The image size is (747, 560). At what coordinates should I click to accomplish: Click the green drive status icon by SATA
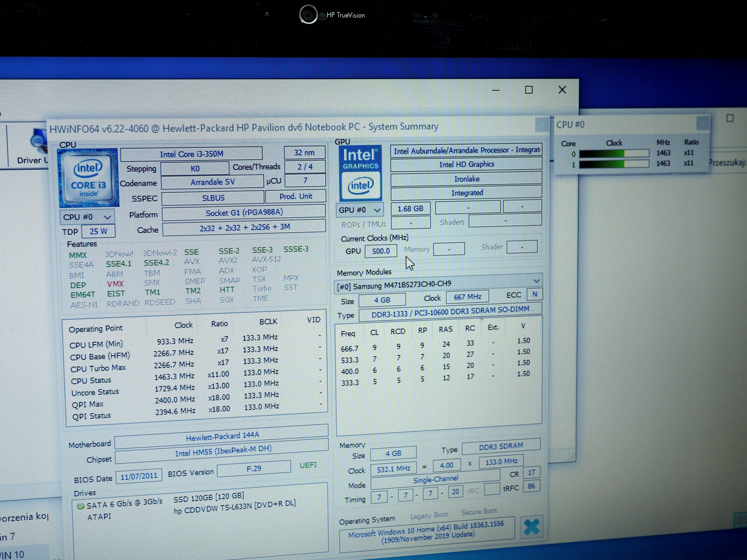(80, 506)
